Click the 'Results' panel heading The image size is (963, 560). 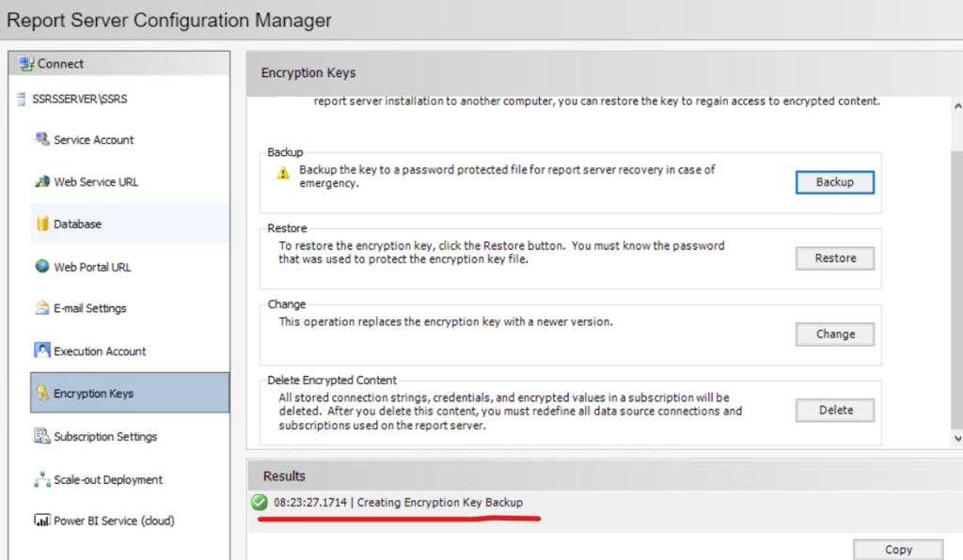tap(284, 476)
